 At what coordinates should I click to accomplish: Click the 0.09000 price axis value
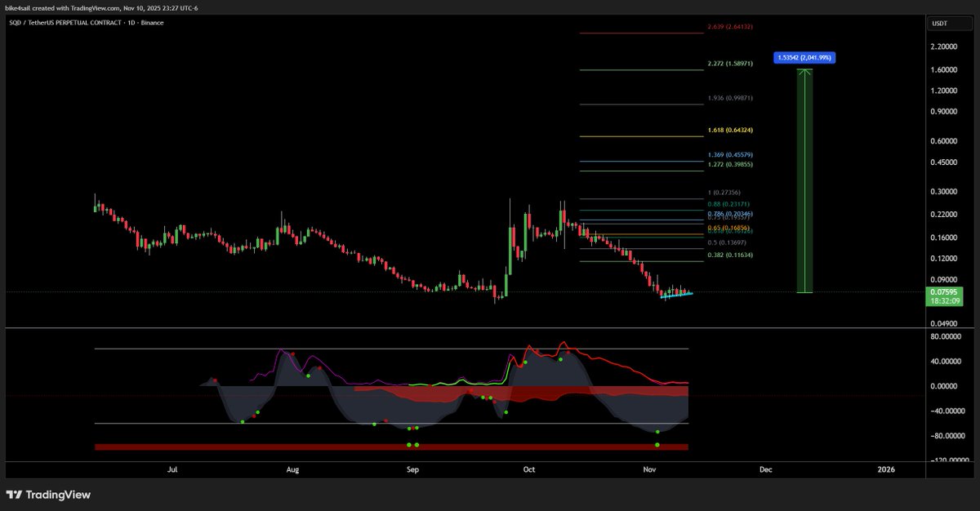(x=943, y=280)
